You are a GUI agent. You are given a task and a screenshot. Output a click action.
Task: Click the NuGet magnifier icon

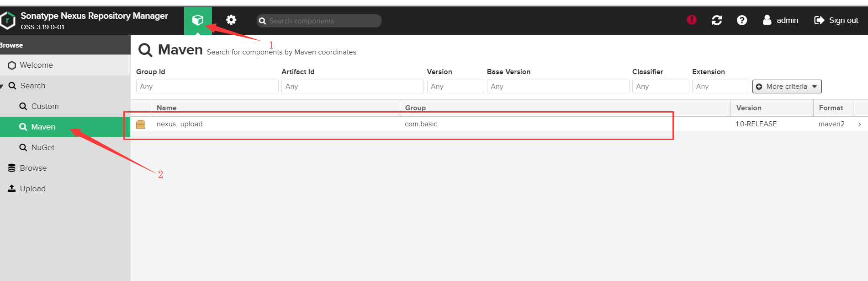coord(23,147)
